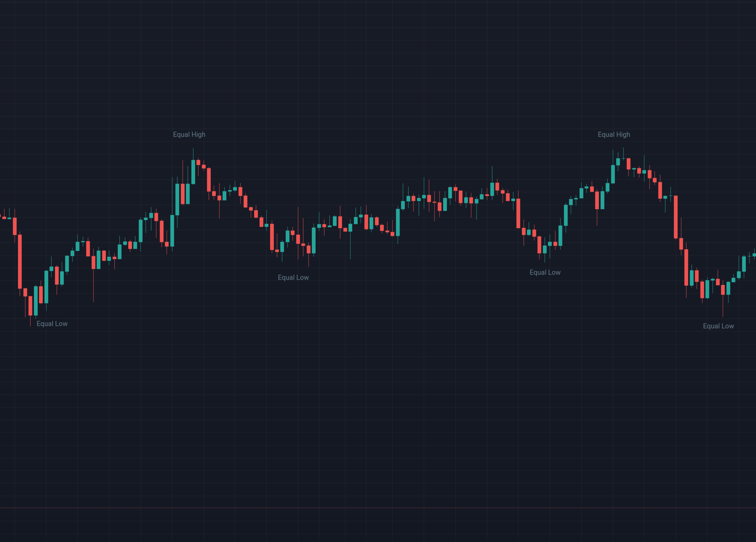The height and width of the screenshot is (542, 756).
Task: Click the red dotted horizontal line near chart bottom
Action: [x=378, y=508]
